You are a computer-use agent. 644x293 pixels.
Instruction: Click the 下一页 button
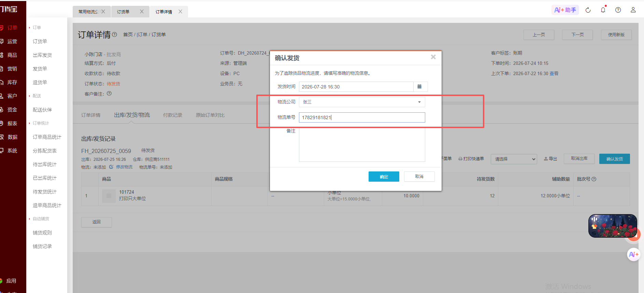point(577,35)
